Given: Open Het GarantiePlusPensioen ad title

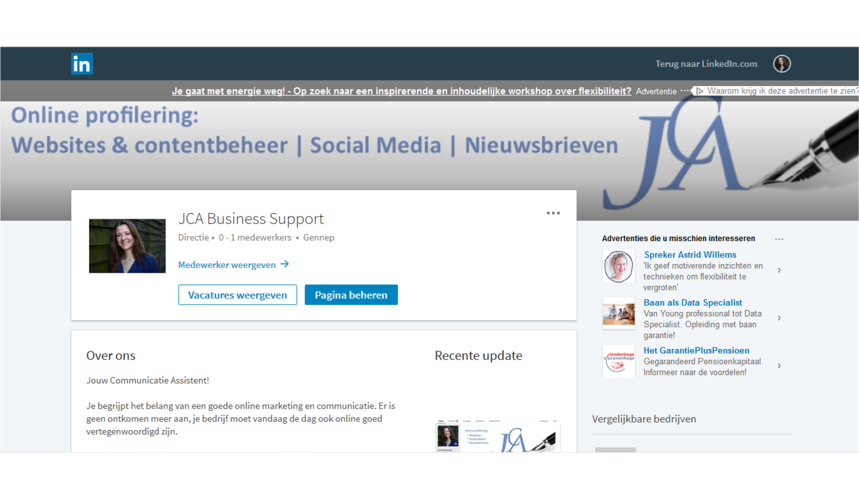Looking at the screenshot, I should pos(696,350).
